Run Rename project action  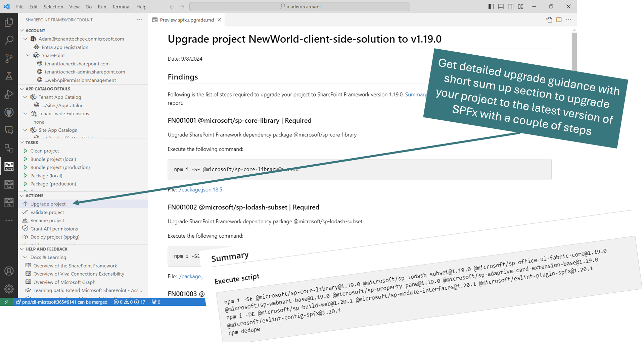click(83, 220)
